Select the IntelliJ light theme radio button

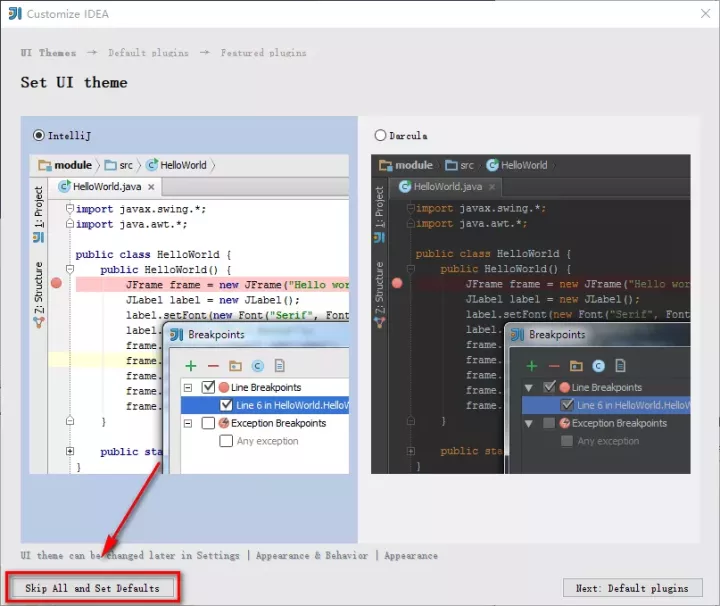click(x=39, y=135)
